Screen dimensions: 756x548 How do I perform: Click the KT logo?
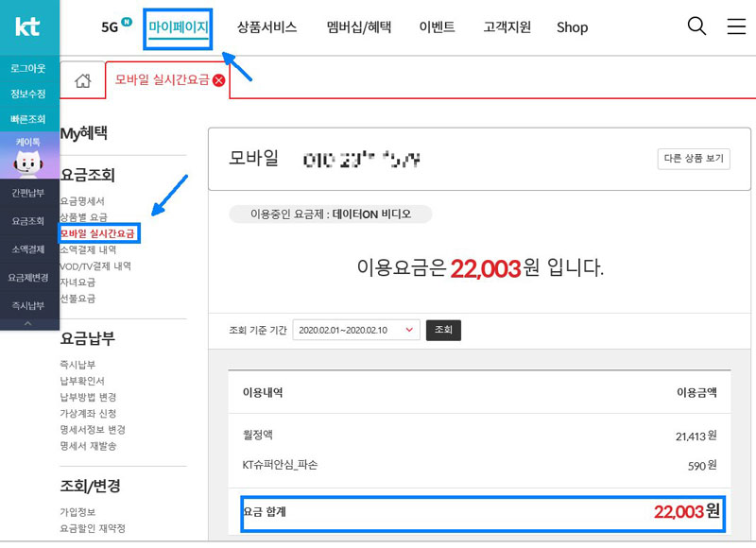pyautogui.click(x=28, y=26)
